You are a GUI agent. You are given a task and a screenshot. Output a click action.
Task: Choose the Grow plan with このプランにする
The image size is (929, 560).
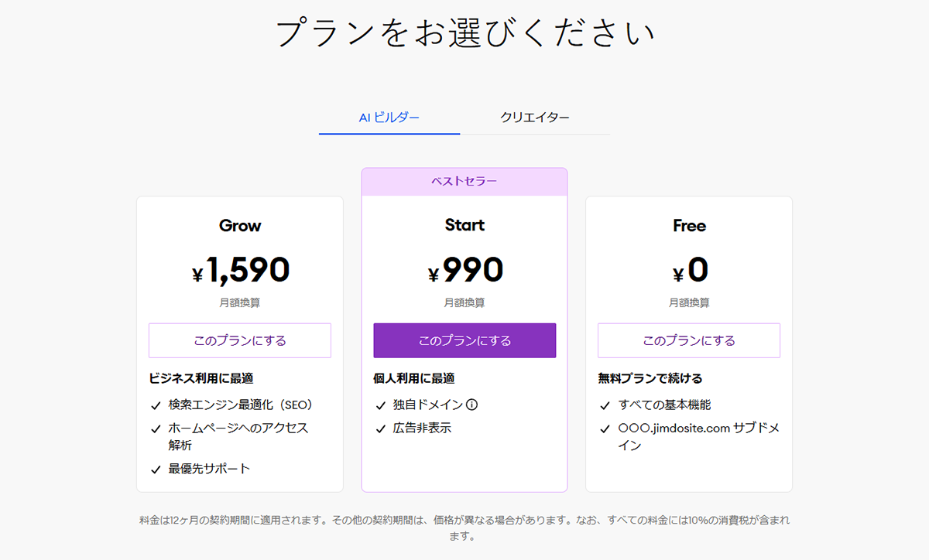(x=240, y=340)
